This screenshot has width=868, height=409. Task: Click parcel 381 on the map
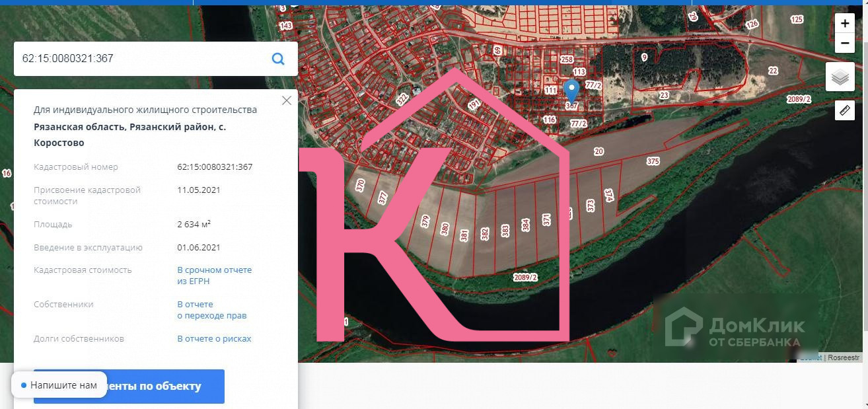(x=464, y=235)
